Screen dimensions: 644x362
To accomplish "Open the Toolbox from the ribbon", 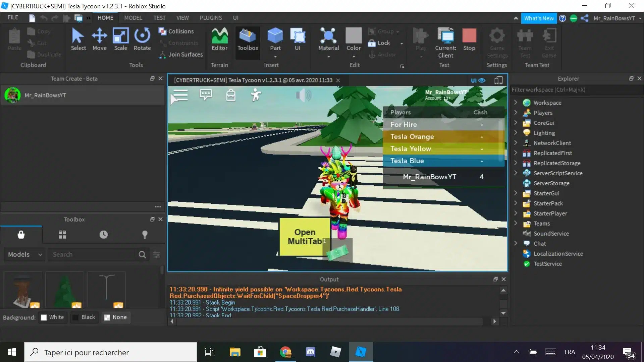I will [x=248, y=39].
